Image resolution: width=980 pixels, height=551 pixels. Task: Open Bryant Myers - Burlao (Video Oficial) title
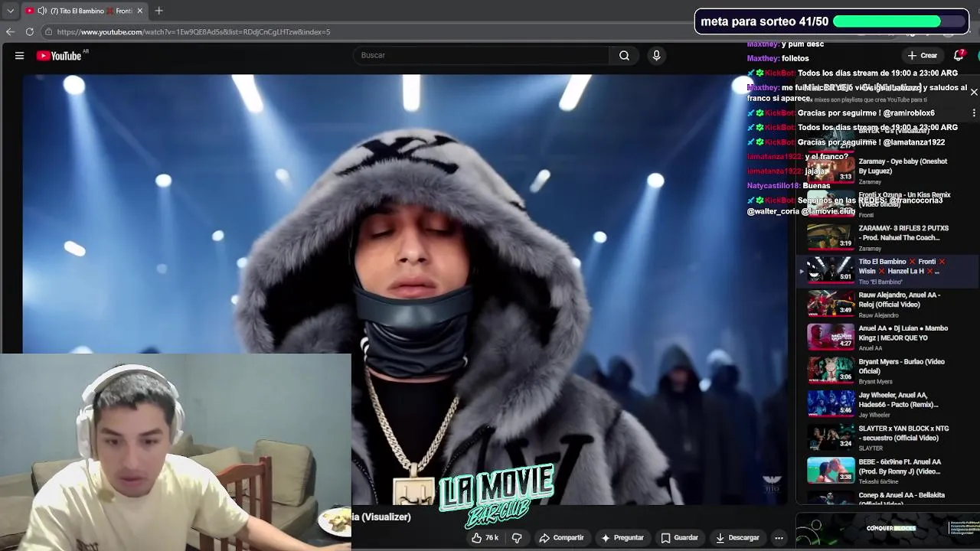coord(902,366)
